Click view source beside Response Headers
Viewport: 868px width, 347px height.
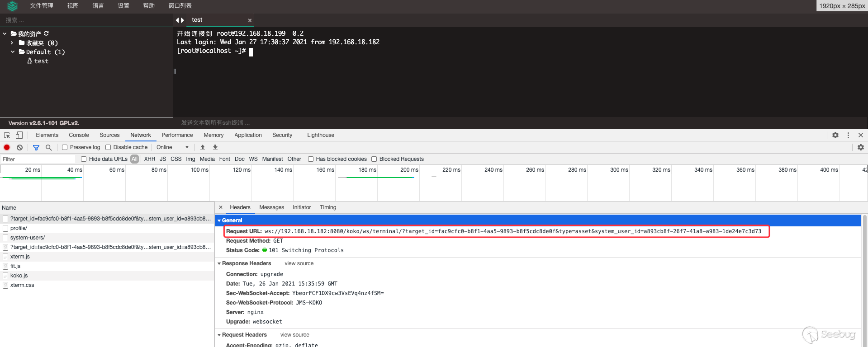[x=299, y=263]
